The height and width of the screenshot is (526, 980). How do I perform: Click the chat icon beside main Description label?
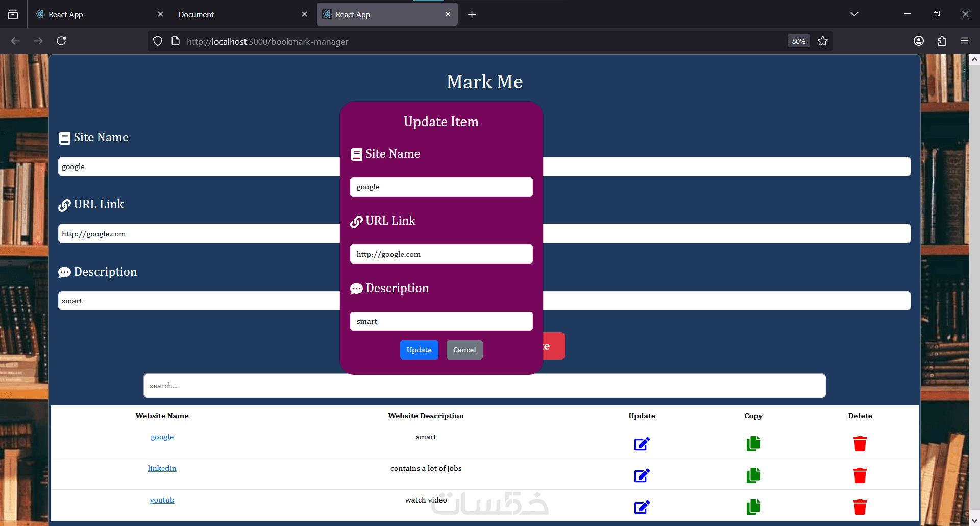tap(64, 273)
